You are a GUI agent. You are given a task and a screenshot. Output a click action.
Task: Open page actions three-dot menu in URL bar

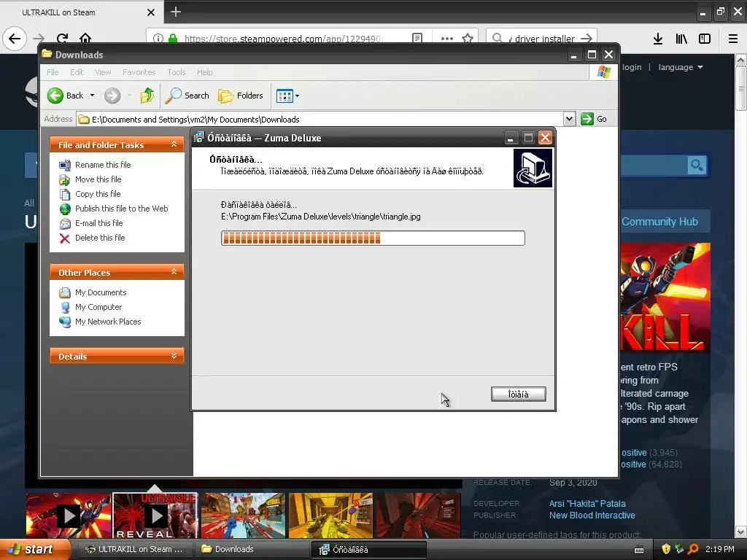click(x=447, y=38)
